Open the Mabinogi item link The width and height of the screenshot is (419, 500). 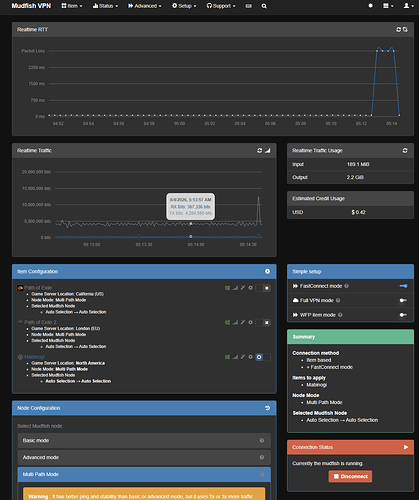(34, 357)
